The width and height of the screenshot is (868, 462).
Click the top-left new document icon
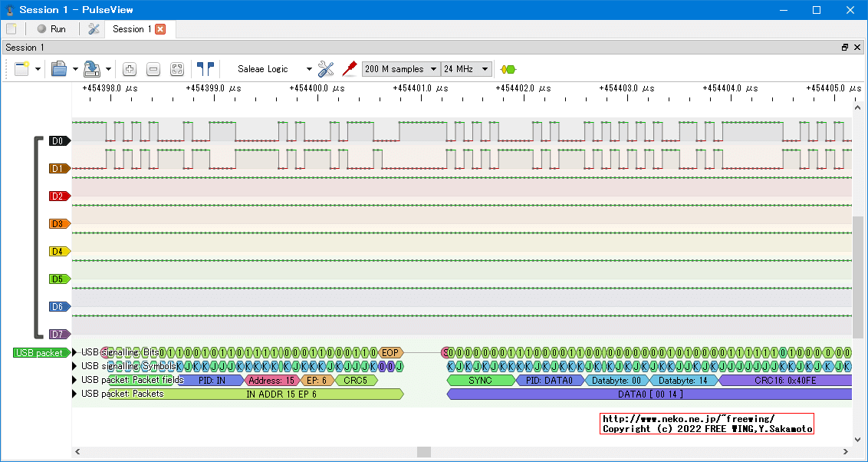[x=11, y=29]
